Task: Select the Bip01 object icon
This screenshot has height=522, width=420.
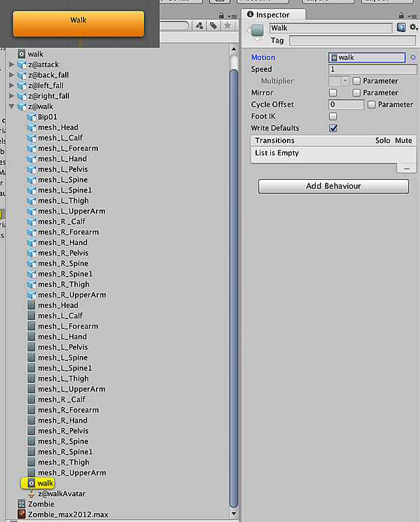Action: click(x=31, y=117)
